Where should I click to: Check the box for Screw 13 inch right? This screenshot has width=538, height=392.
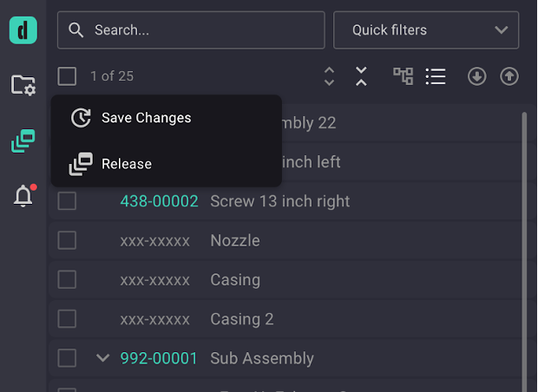point(67,200)
